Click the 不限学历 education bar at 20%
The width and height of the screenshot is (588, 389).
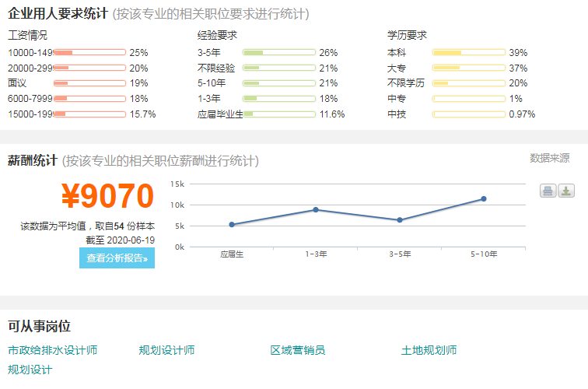(x=469, y=83)
